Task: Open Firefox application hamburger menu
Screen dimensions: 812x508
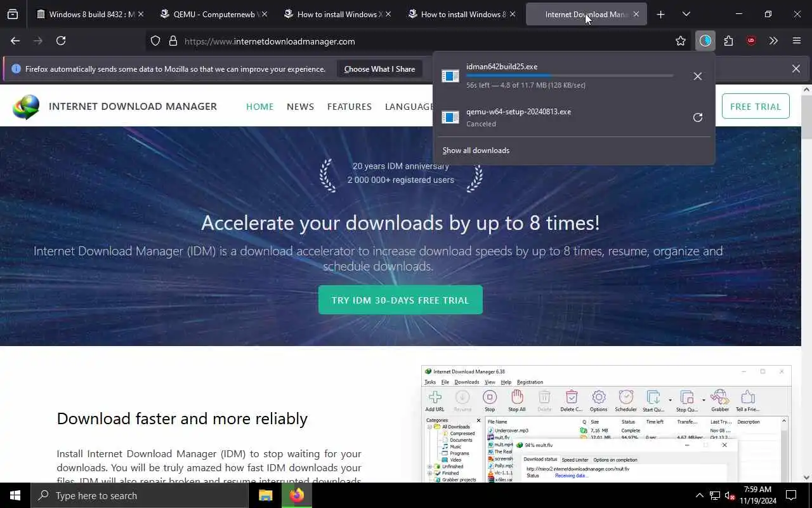Action: pos(797,41)
